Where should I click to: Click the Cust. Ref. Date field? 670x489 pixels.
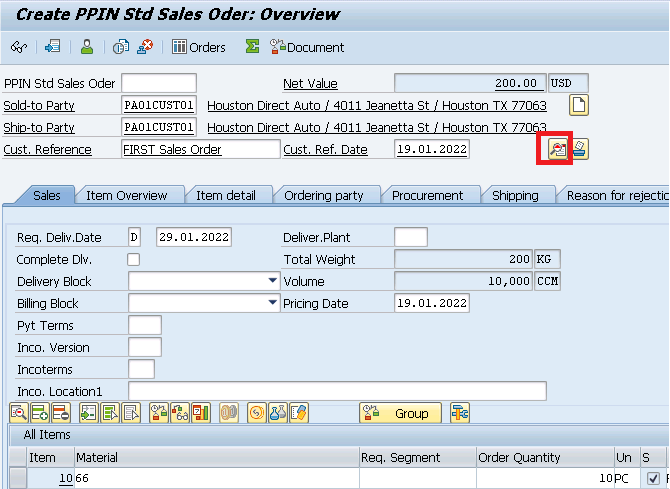[x=432, y=149]
